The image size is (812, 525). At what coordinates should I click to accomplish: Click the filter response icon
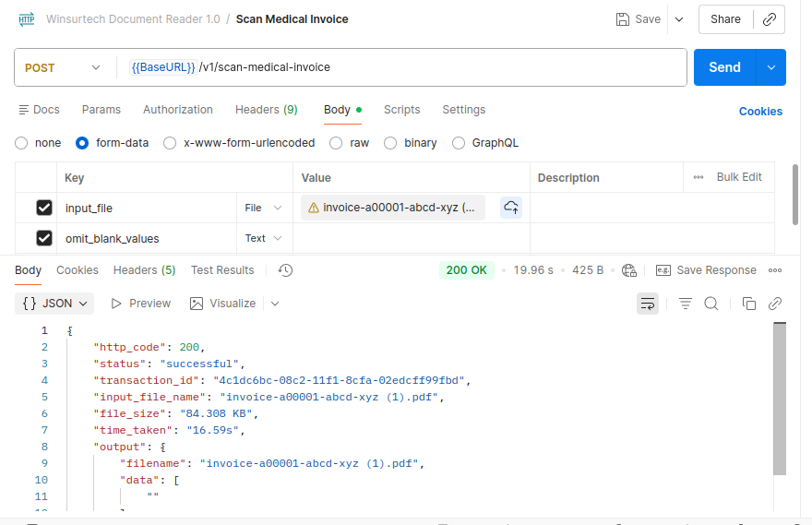(686, 304)
